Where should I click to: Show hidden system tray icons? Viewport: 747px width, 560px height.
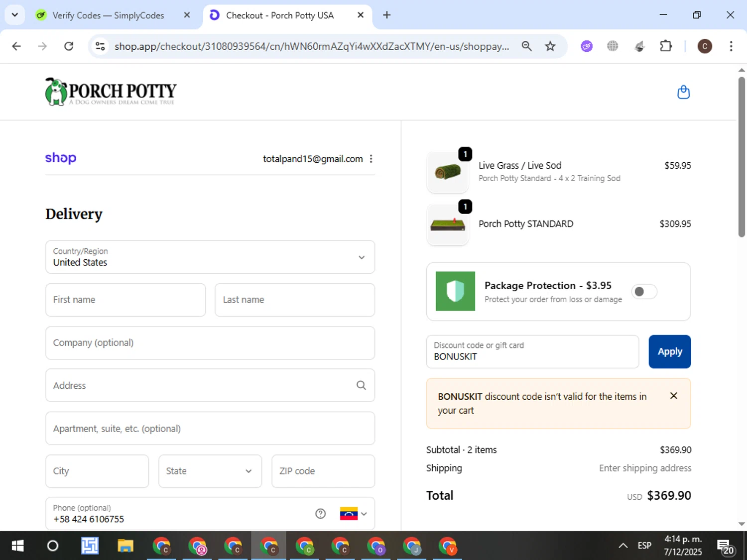(x=623, y=546)
